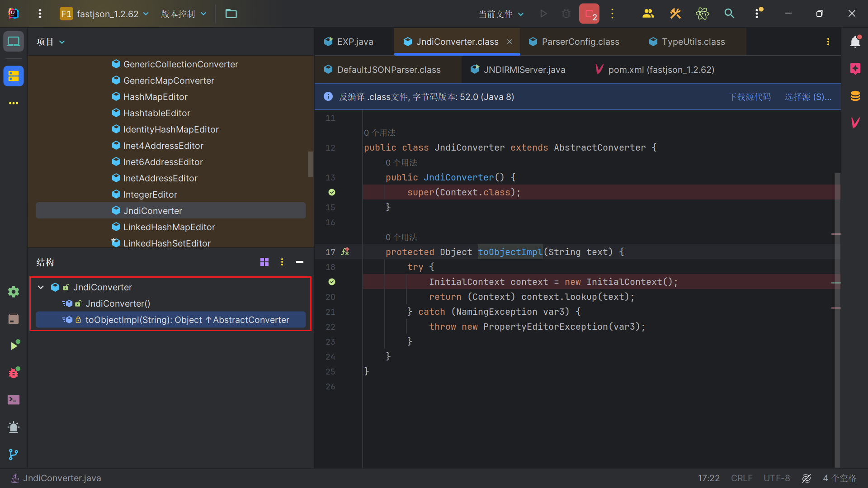Click 4 个空格 indent setting
The height and width of the screenshot is (488, 868).
(840, 478)
